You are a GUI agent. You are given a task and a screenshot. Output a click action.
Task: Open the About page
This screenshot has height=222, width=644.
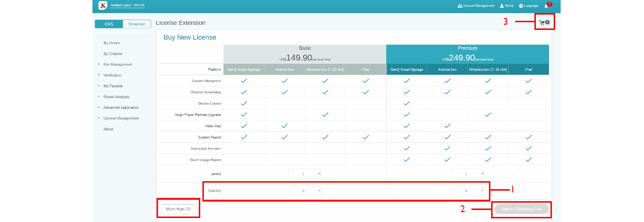pyautogui.click(x=108, y=129)
